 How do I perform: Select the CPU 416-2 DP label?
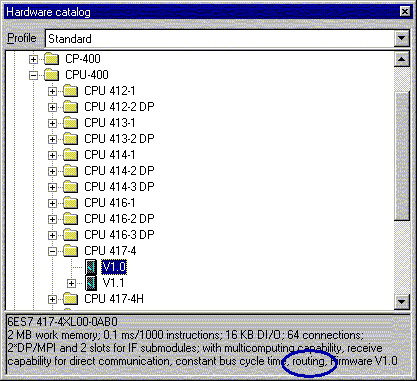click(x=119, y=219)
